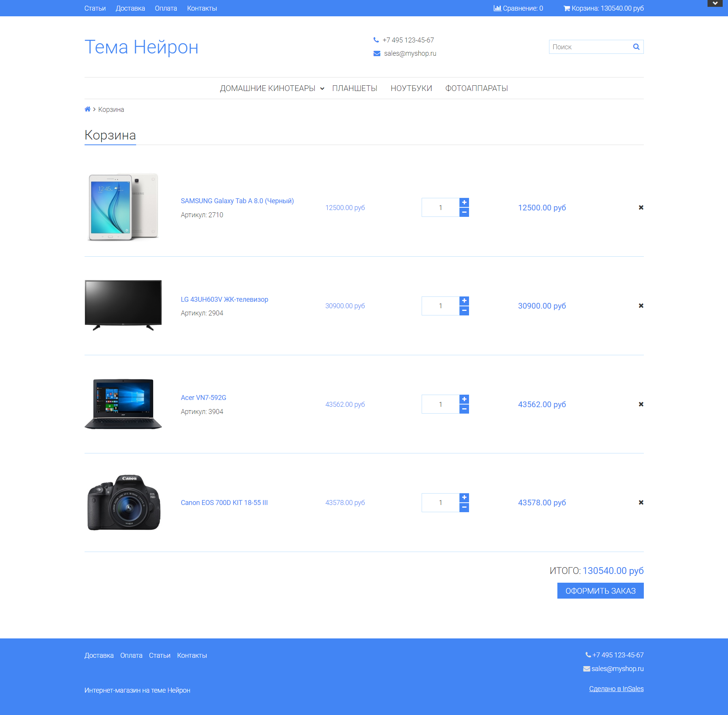728x715 pixels.
Task: Open SAMSUNG Galaxy Tab A 8.0 product link
Action: click(237, 201)
